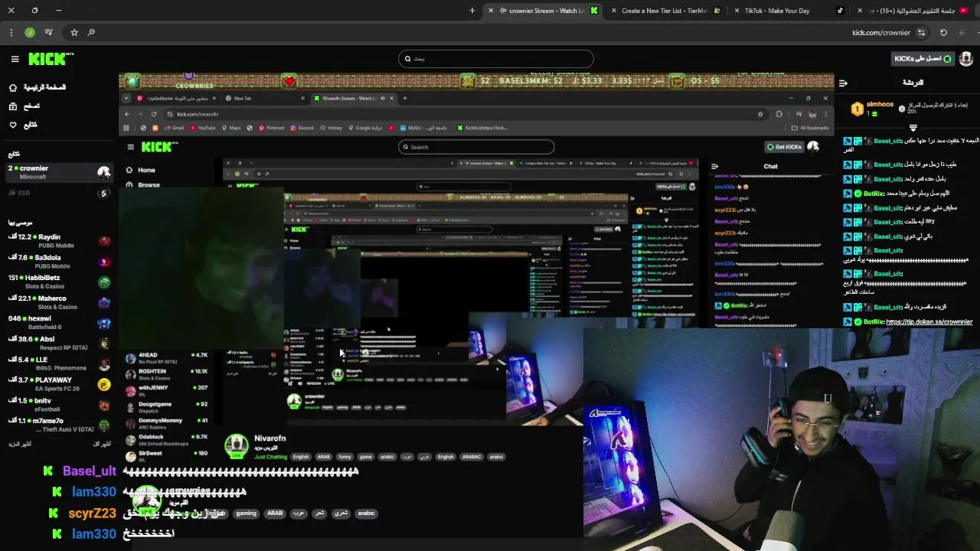Click the Browse icon تصفح
This screenshot has height=551, width=980.
13,106
